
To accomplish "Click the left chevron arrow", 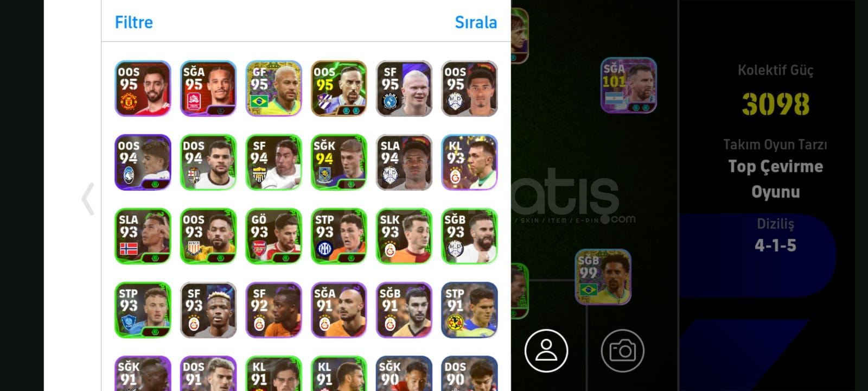I will (x=88, y=199).
